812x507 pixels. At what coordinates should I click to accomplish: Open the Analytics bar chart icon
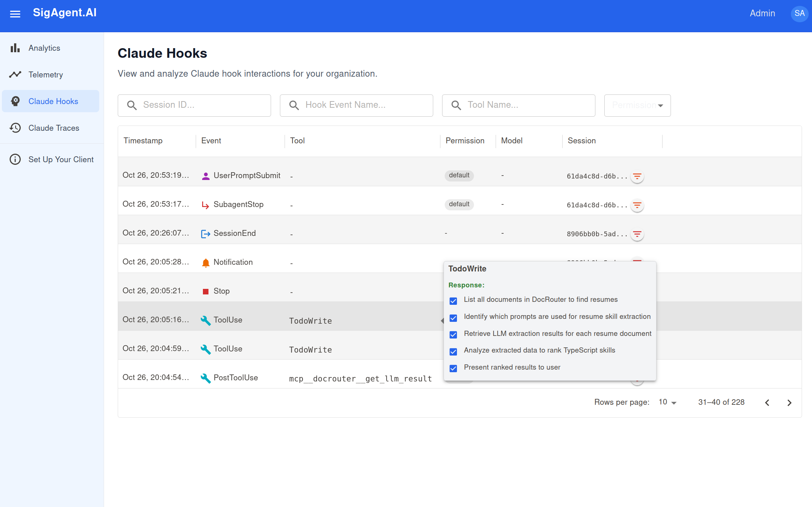[15, 48]
